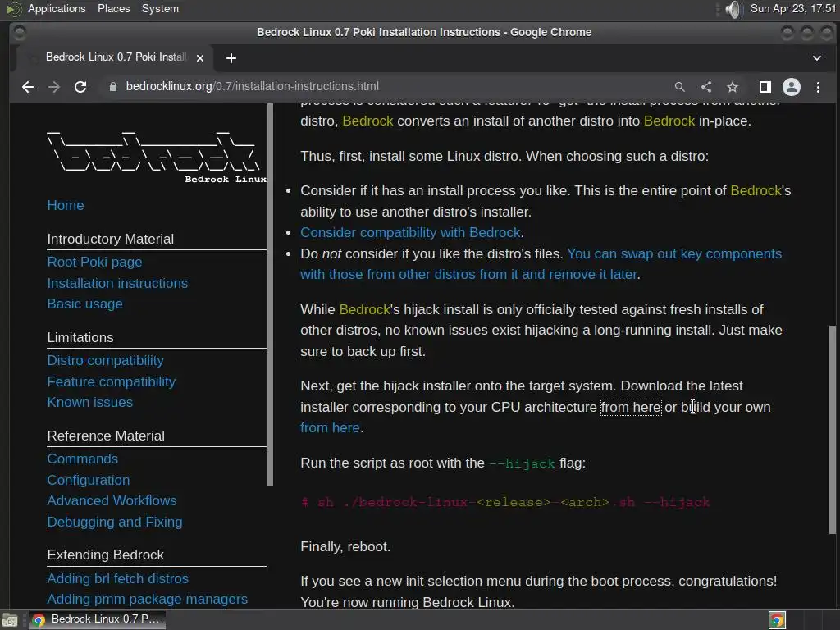The width and height of the screenshot is (840, 630).
Task: Open the Adding brl fetch distros link
Action: [118, 578]
